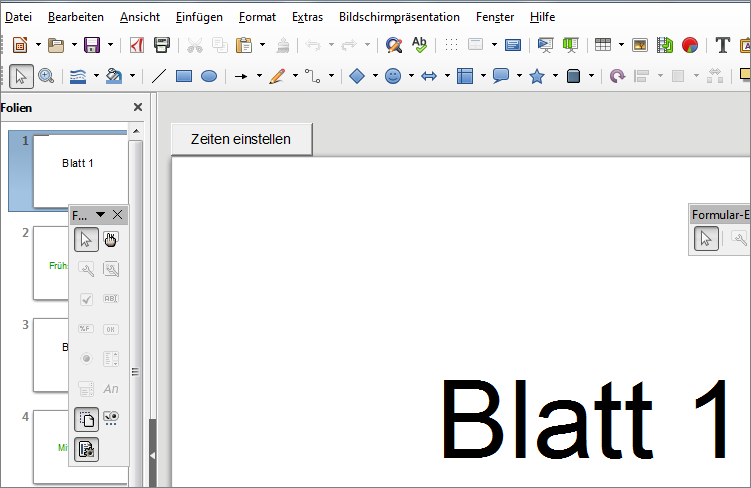Viewport: 751px width, 488px height.
Task: Open the Find and Replace icon
Action: coord(394,45)
